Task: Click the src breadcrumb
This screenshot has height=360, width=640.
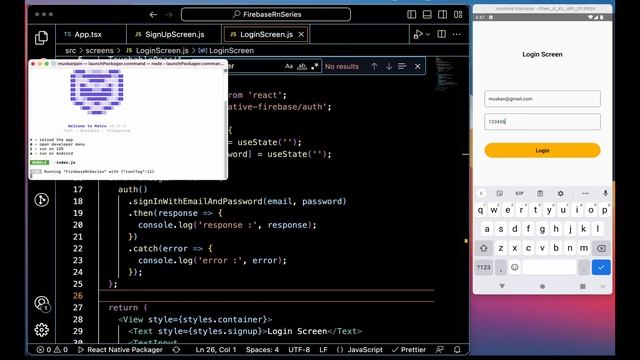Action: coord(70,51)
